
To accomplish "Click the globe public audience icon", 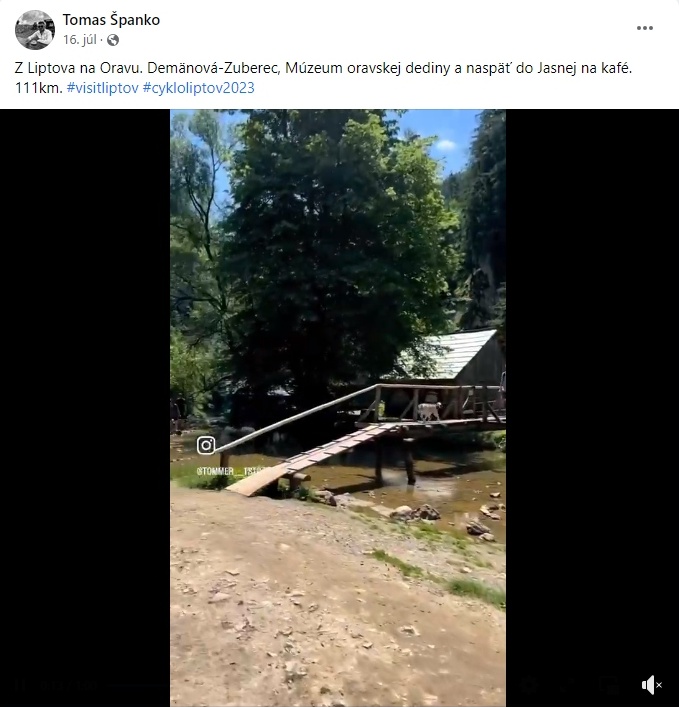I will 113,40.
